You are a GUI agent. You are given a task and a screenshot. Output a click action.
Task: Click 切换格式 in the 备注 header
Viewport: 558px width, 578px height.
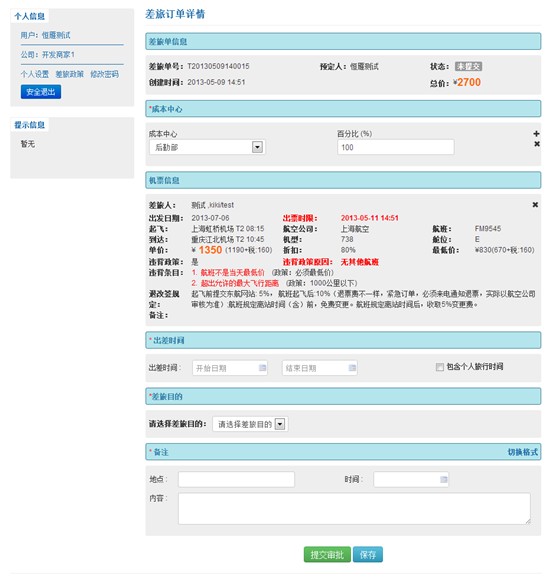point(523,452)
